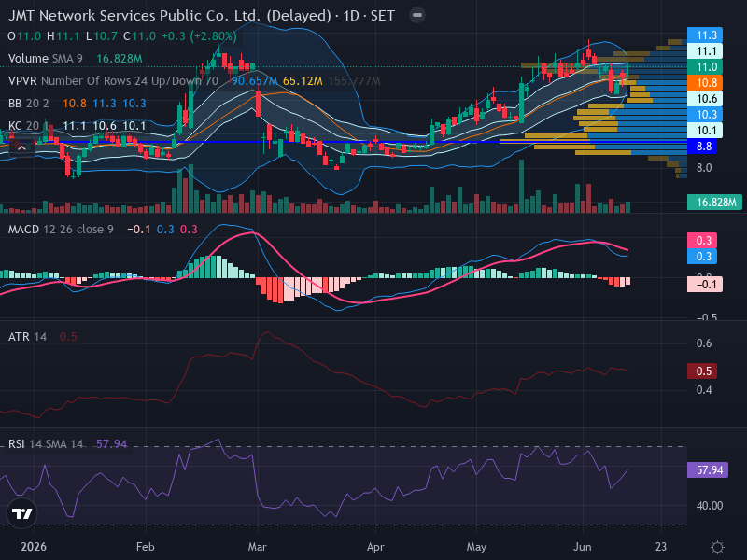Click the blue 8.8 price line label
747x560 pixels.
702,147
